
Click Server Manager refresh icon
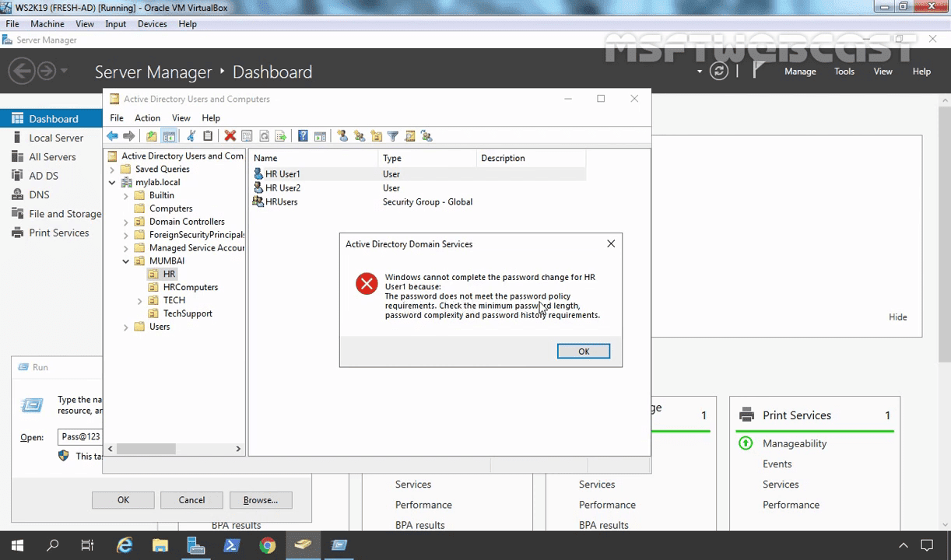719,72
